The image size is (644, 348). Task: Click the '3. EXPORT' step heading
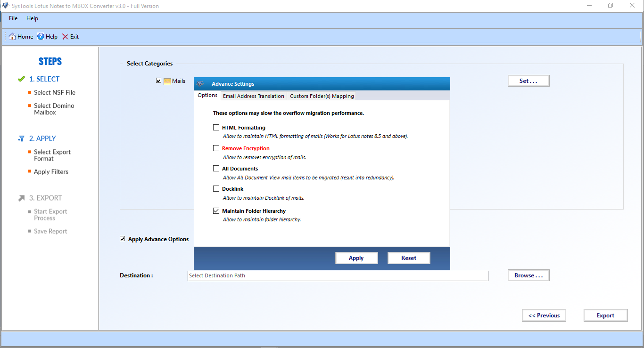(46, 198)
